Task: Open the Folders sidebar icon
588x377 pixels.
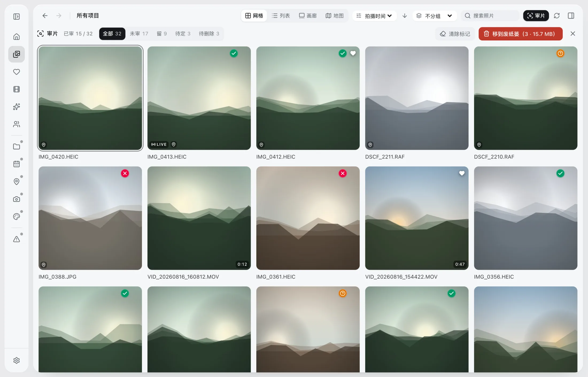Action: [17, 147]
